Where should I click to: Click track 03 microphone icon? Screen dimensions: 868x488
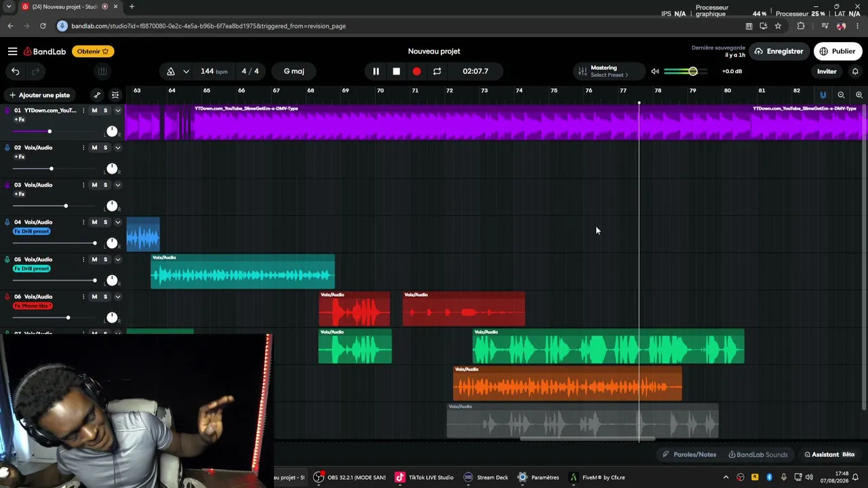point(7,185)
